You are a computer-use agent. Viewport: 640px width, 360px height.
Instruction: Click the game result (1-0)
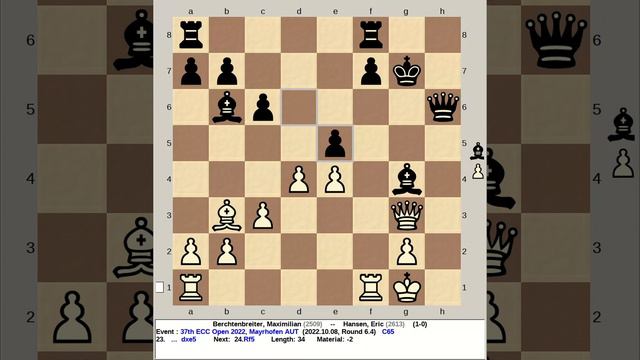[420, 324]
